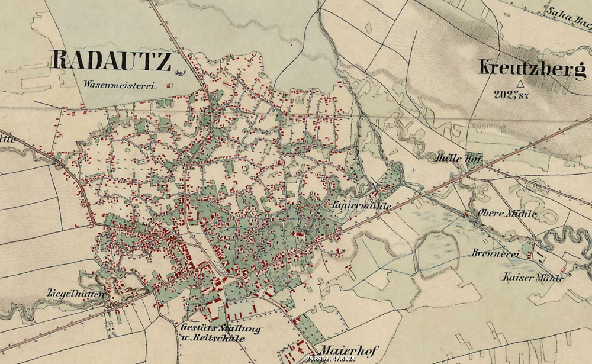The image size is (592, 364).
Task: Click the Gestüts Stallung u. Reitschule label
Action: point(221,333)
